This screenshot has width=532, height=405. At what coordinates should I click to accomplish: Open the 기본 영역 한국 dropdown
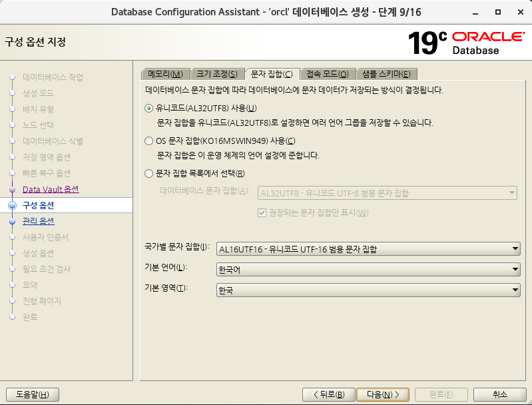click(x=368, y=290)
